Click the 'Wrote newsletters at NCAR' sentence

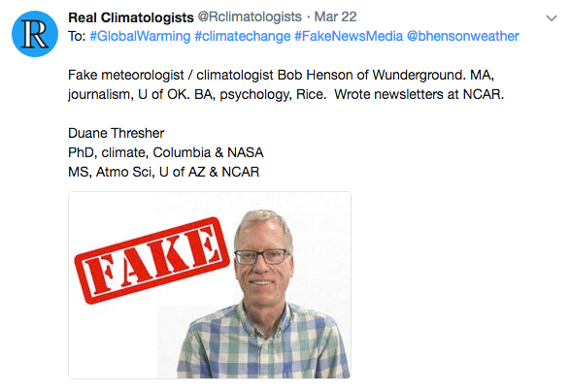tap(420, 94)
